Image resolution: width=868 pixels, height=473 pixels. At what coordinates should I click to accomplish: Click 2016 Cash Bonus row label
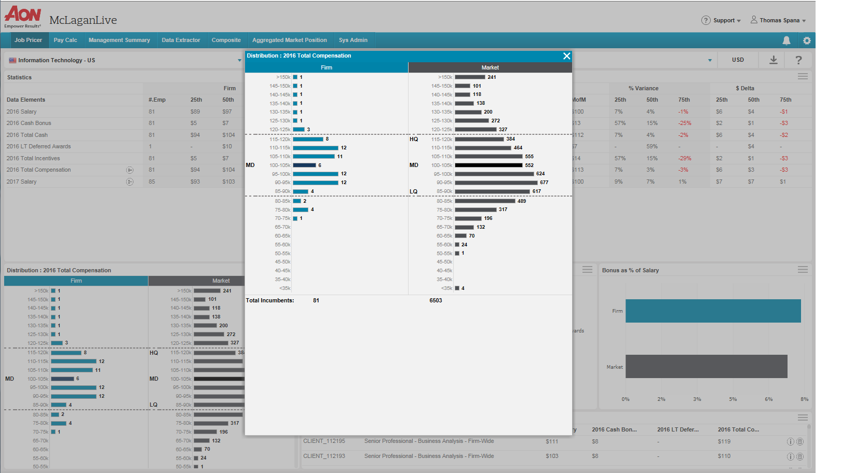[29, 123]
